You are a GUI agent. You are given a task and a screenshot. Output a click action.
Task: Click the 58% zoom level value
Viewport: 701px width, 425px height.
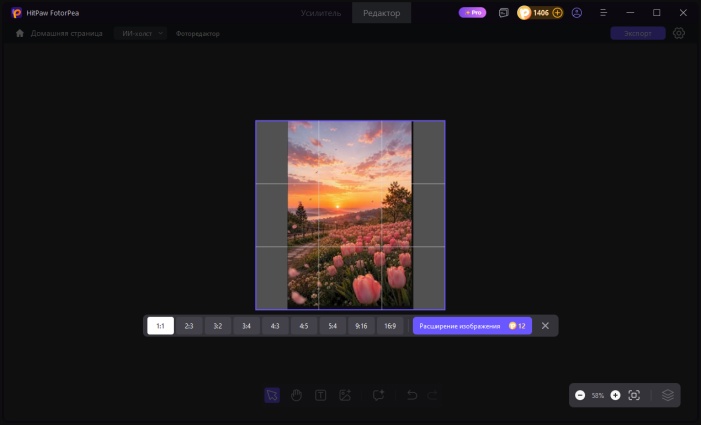click(x=598, y=396)
